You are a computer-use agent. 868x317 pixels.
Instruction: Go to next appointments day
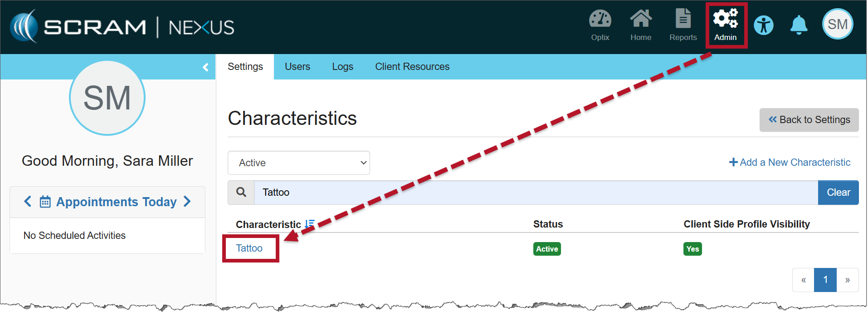coord(187,202)
